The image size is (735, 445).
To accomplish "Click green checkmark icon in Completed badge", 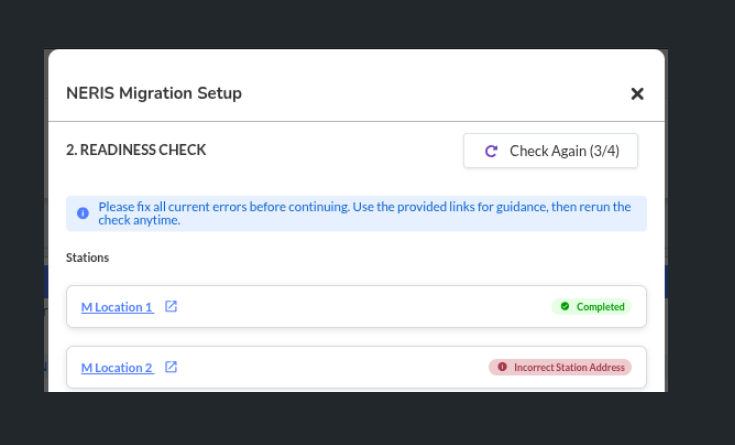I will coord(565,307).
